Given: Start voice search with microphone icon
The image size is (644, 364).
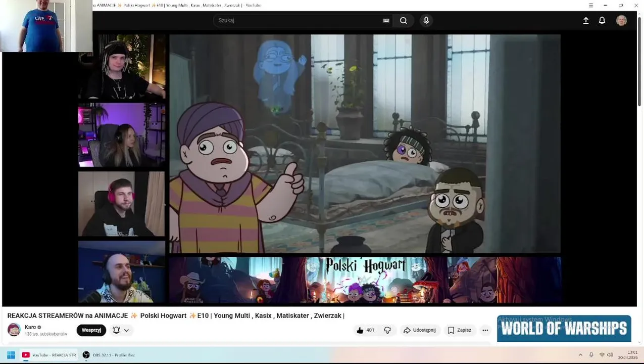Looking at the screenshot, I should pyautogui.click(x=426, y=21).
